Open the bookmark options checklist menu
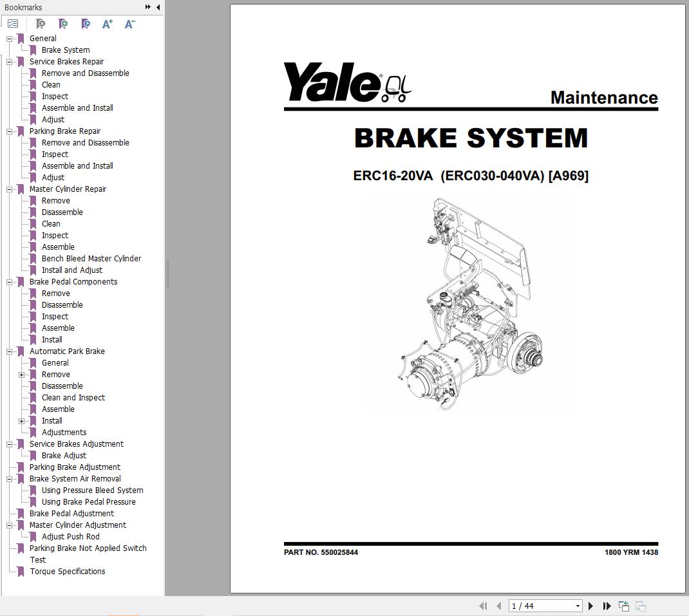689x616 pixels. [x=13, y=24]
